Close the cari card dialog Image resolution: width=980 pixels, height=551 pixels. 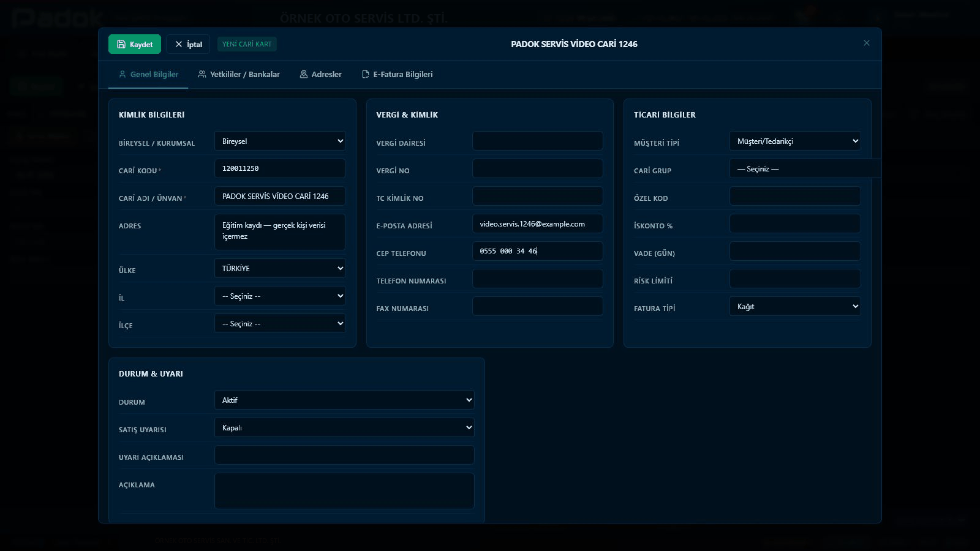coord(866,43)
